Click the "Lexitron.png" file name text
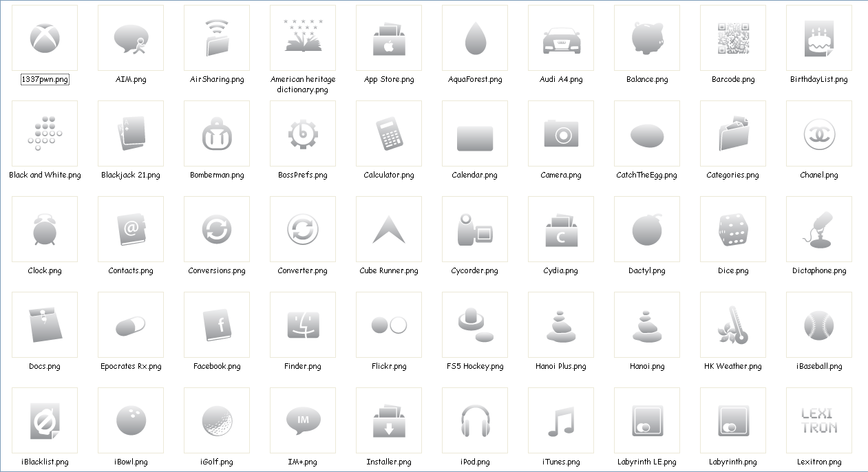This screenshot has height=472, width=868. [819, 462]
